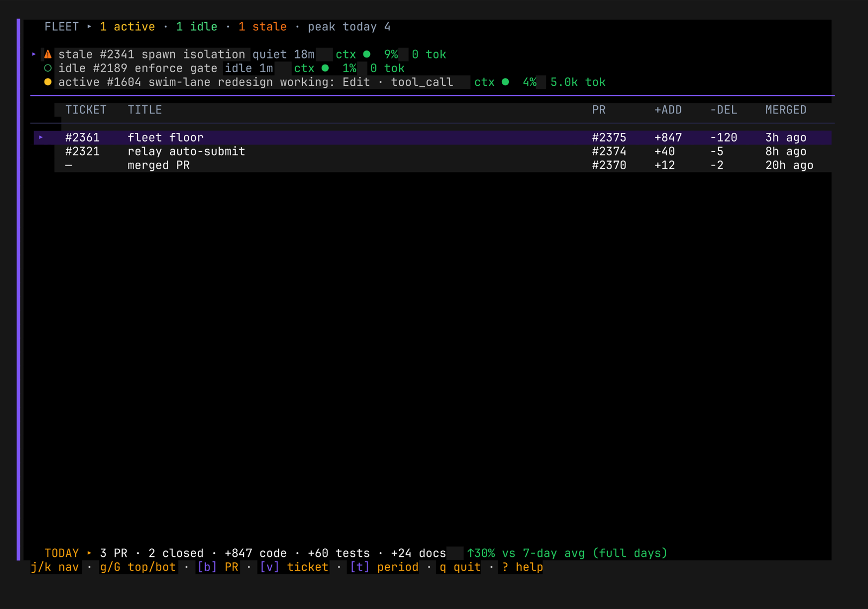Click the [v] ticket shortcut
The image size is (868, 609).
[294, 567]
